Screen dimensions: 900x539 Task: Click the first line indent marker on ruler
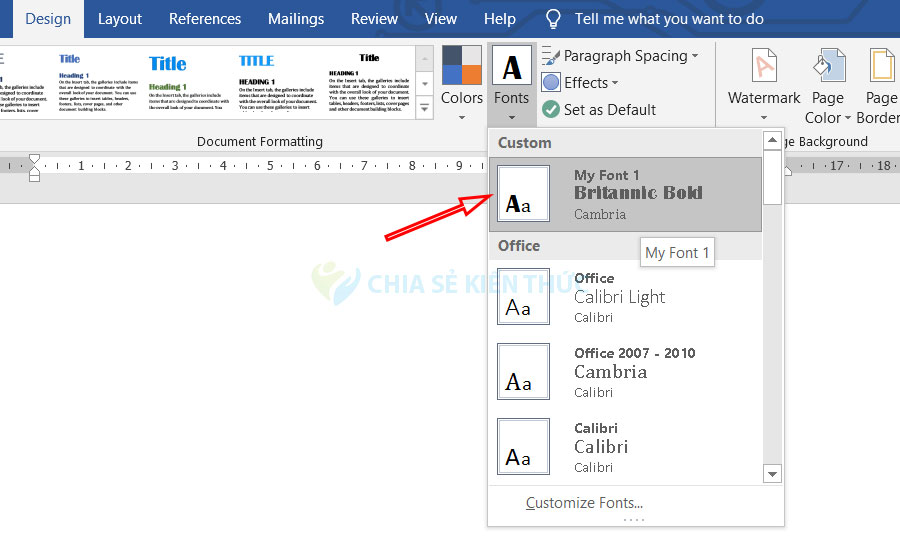(x=34, y=159)
